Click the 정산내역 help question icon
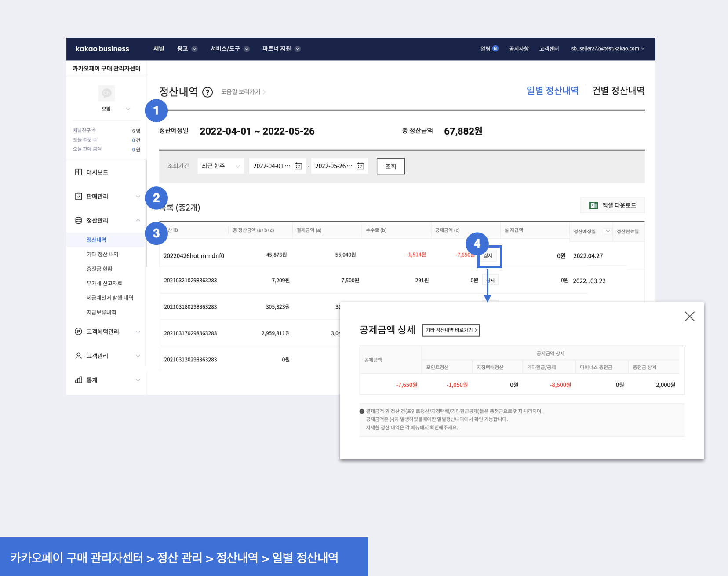728x576 pixels. coord(207,92)
